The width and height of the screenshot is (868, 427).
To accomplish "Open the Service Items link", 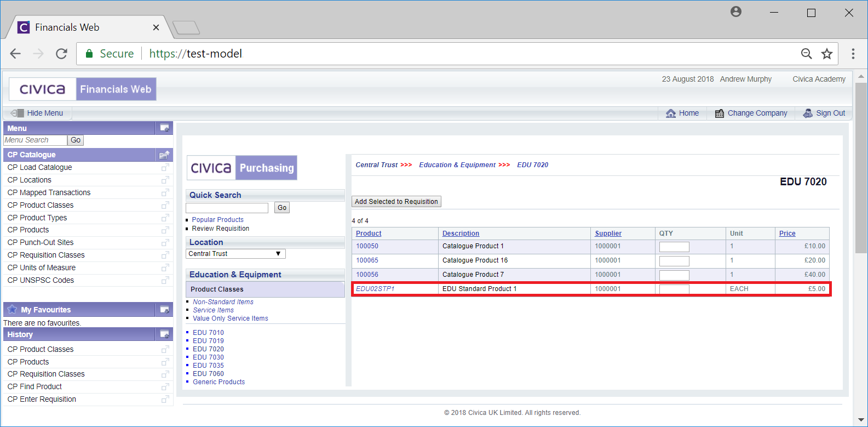I will 214,310.
